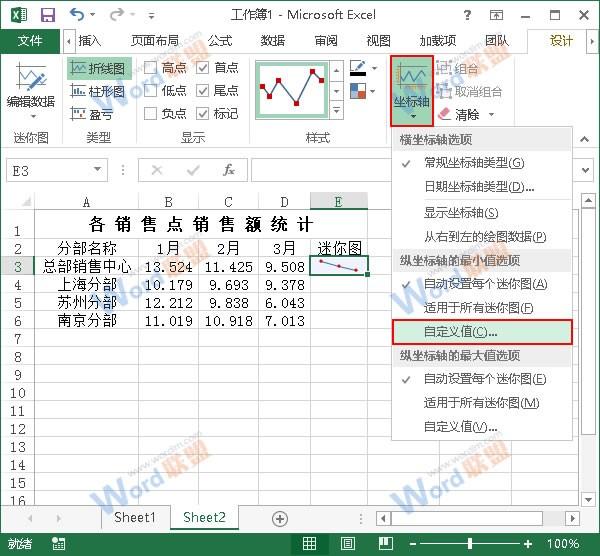The height and width of the screenshot is (556, 600).
Task: Select maximum Same for All Sparklines (M)
Action: (x=482, y=403)
